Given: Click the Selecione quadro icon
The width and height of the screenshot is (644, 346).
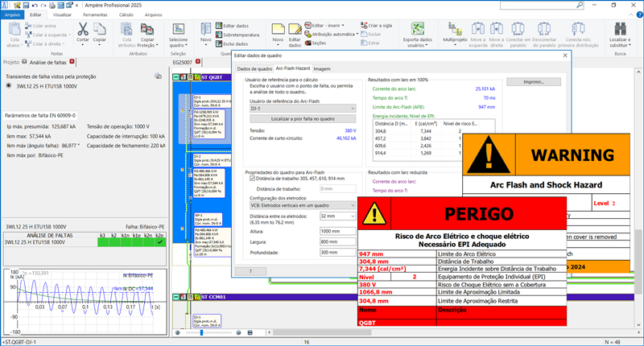Looking at the screenshot, I should pyautogui.click(x=178, y=29).
